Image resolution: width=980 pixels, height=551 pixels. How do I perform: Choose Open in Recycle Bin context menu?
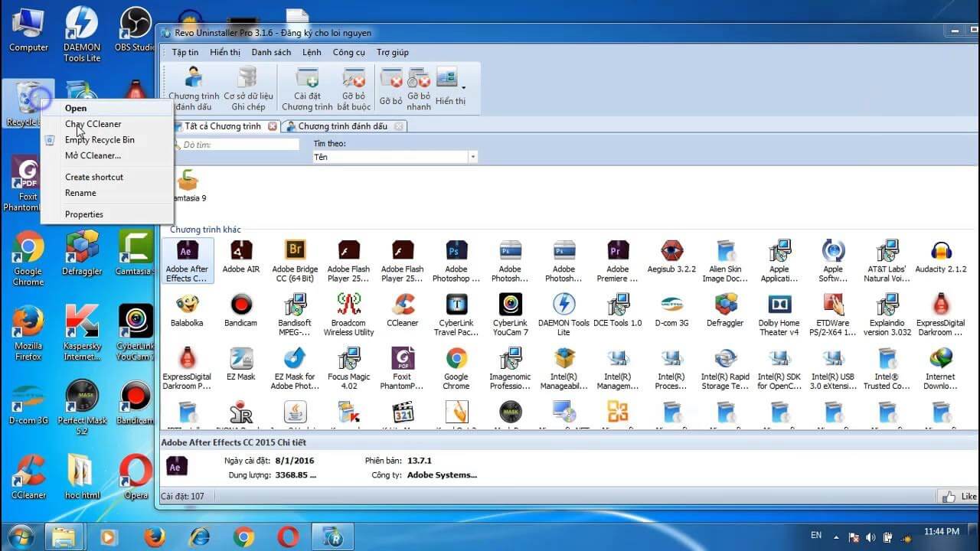[x=106, y=108]
